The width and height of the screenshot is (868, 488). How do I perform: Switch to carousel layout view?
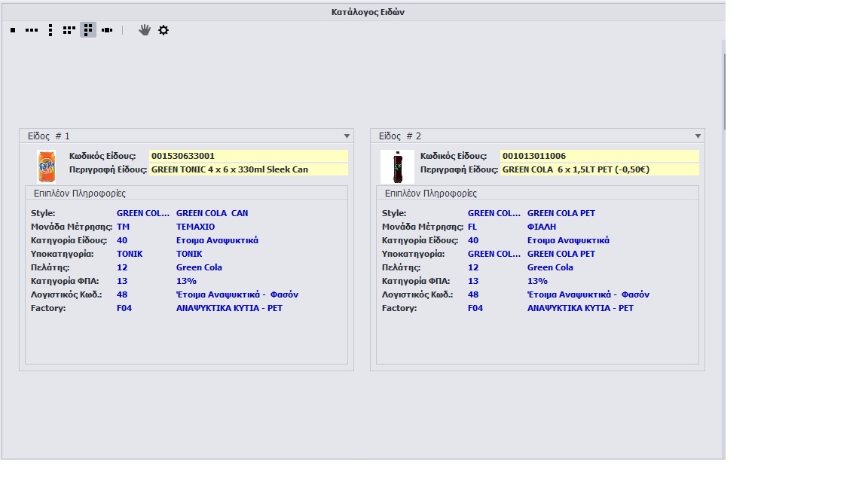tap(107, 30)
